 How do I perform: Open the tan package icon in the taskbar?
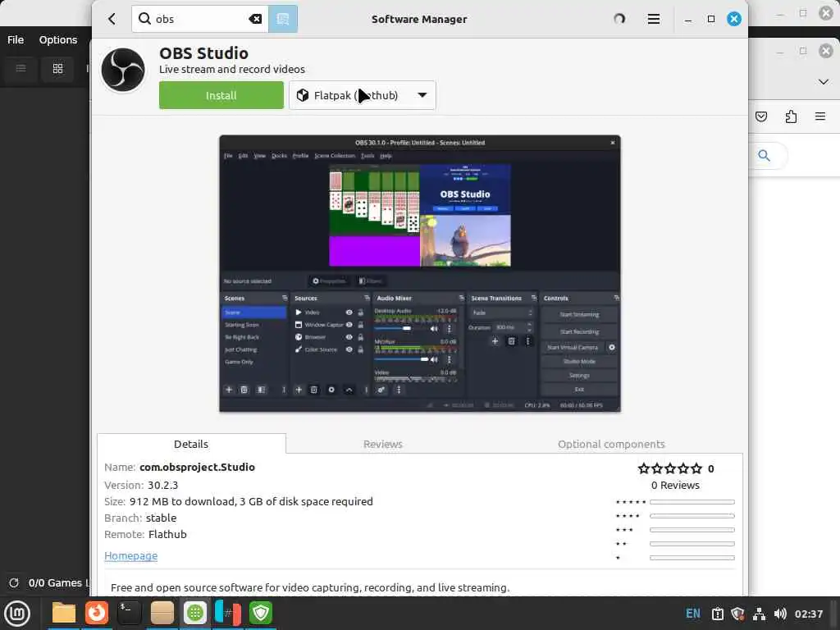[x=162, y=613]
